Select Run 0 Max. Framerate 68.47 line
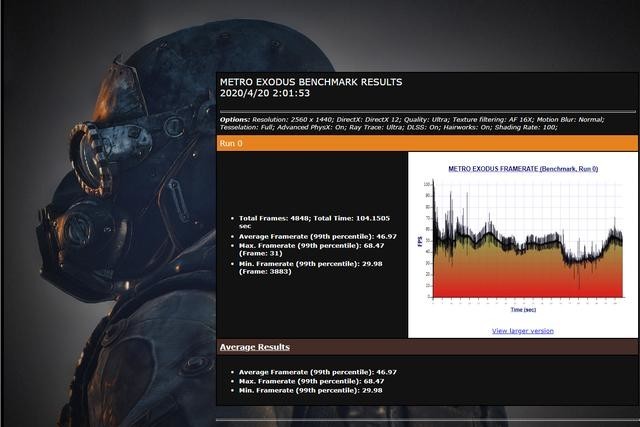Image resolution: width=640 pixels, height=427 pixels. [x=311, y=249]
